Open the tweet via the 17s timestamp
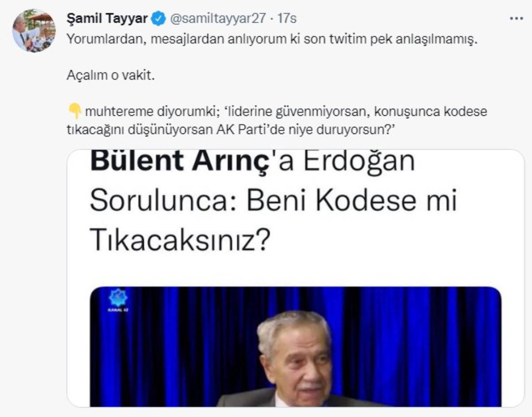This screenshot has height=417, width=532. click(x=286, y=19)
